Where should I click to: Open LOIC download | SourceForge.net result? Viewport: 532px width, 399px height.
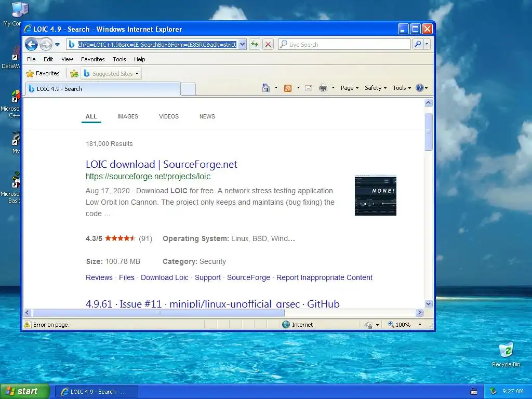[x=161, y=164]
